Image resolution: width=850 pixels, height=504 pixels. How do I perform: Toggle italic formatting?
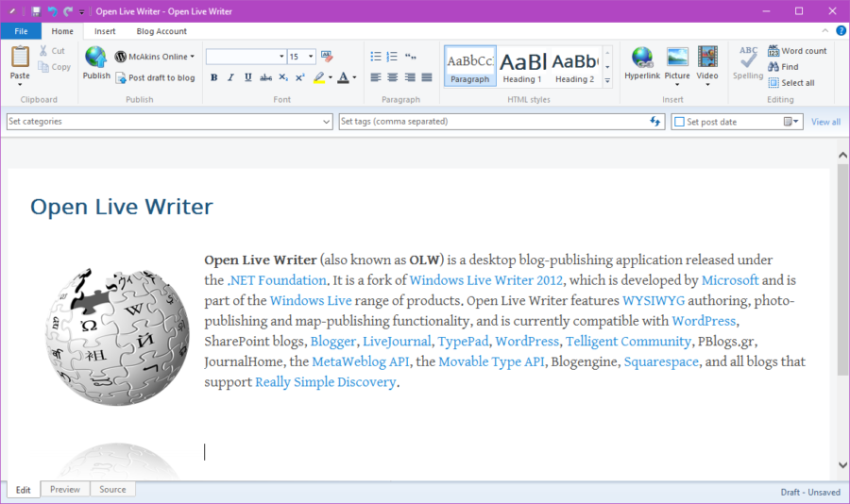click(231, 77)
